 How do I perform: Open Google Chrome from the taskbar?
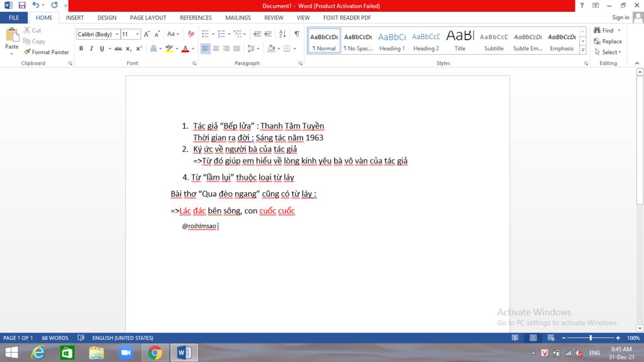155,353
